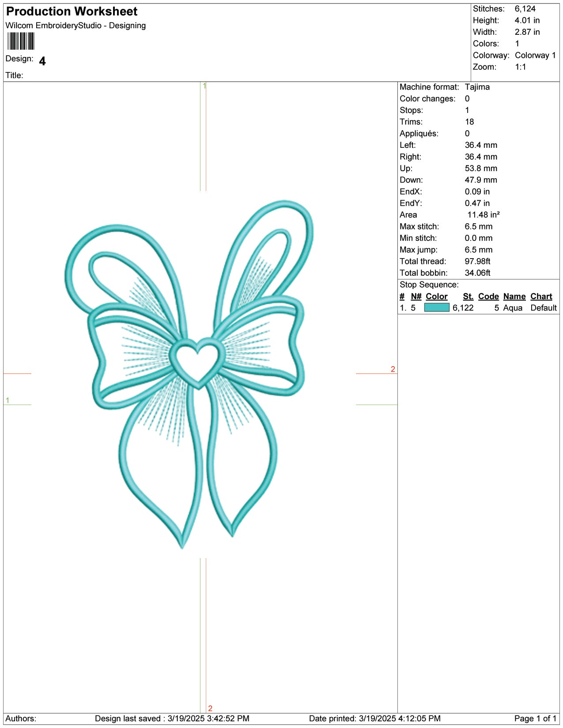Click the Stitches count 6,124

[525, 9]
